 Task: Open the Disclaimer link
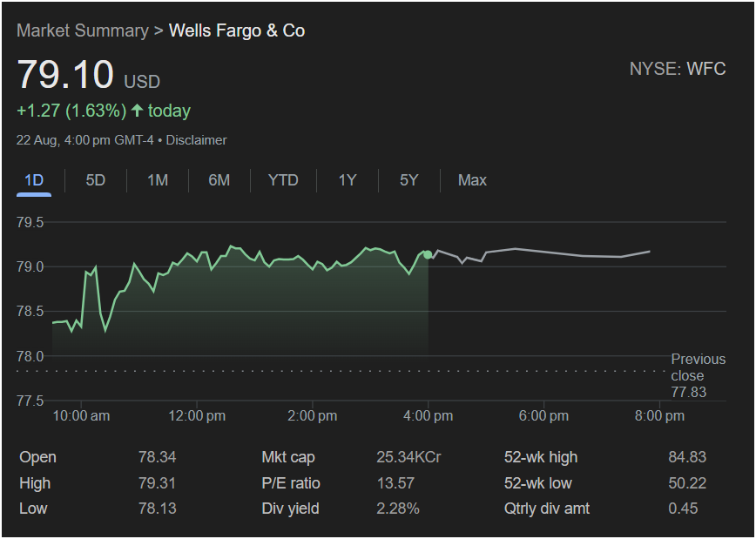pos(197,140)
